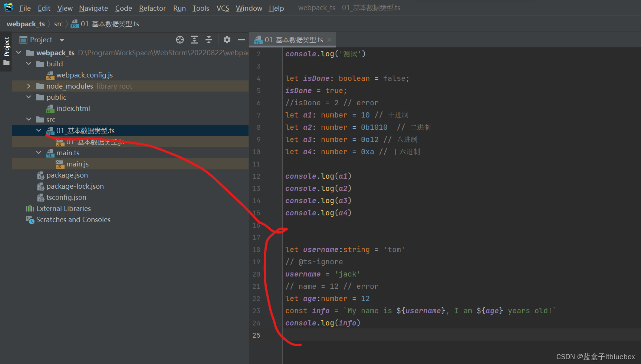641x364 pixels.
Task: Select main.js in project tree
Action: [78, 164]
